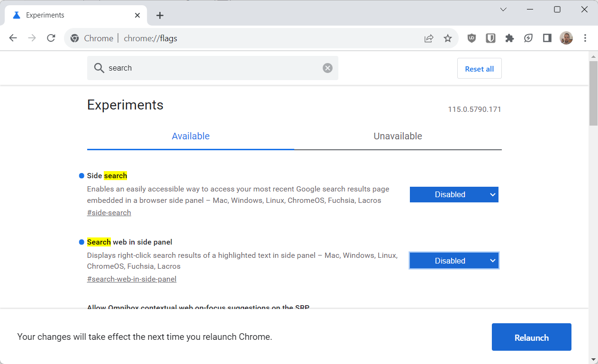Image resolution: width=598 pixels, height=364 pixels.
Task: Click the Allow Omnibox contextual web flag title
Action: click(x=198, y=308)
